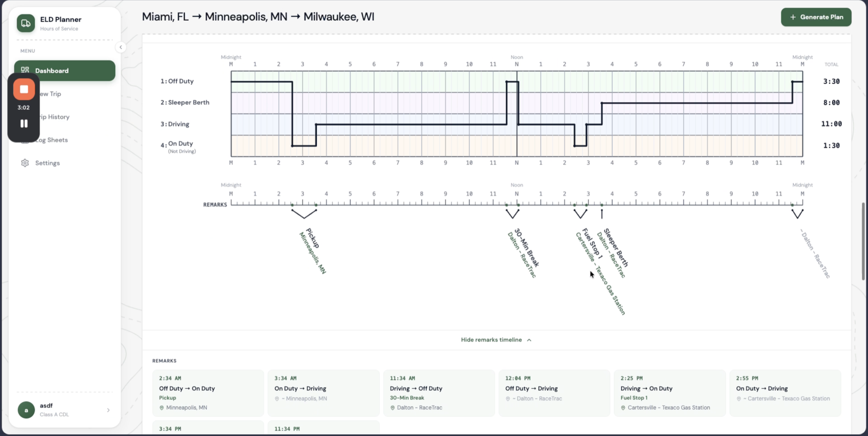Click the location pin beside Minneapolis, MN in the 2:34 AM card
Viewport: 868px width, 436px height.
coord(162,408)
